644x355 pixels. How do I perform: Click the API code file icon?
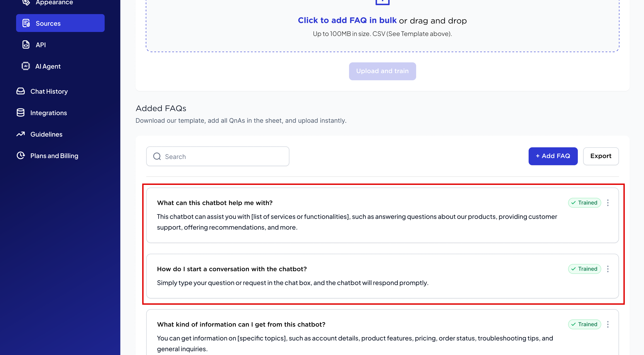click(26, 45)
